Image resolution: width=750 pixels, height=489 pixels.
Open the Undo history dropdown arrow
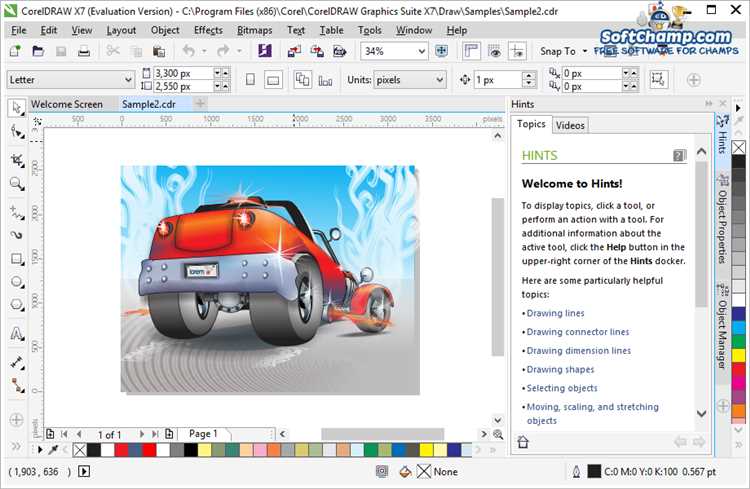point(204,51)
